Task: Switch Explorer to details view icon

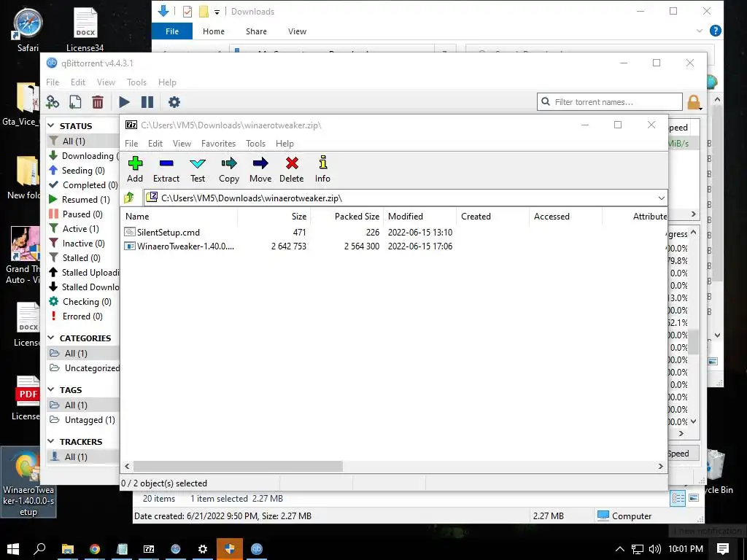Action: tap(678, 499)
